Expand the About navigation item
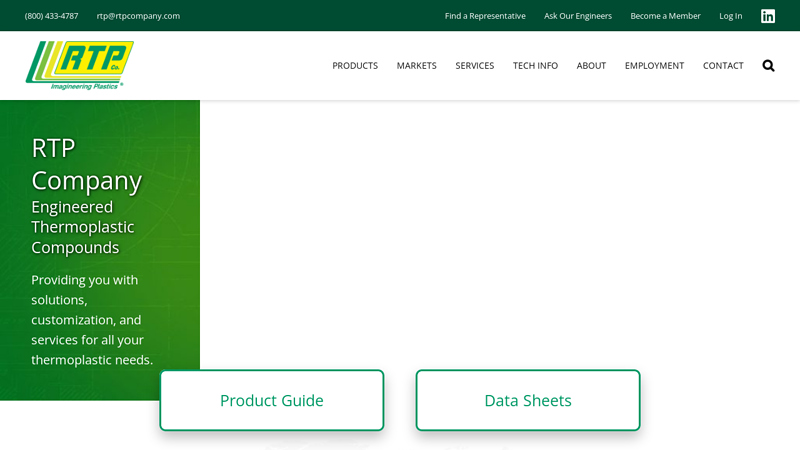 pos(591,66)
